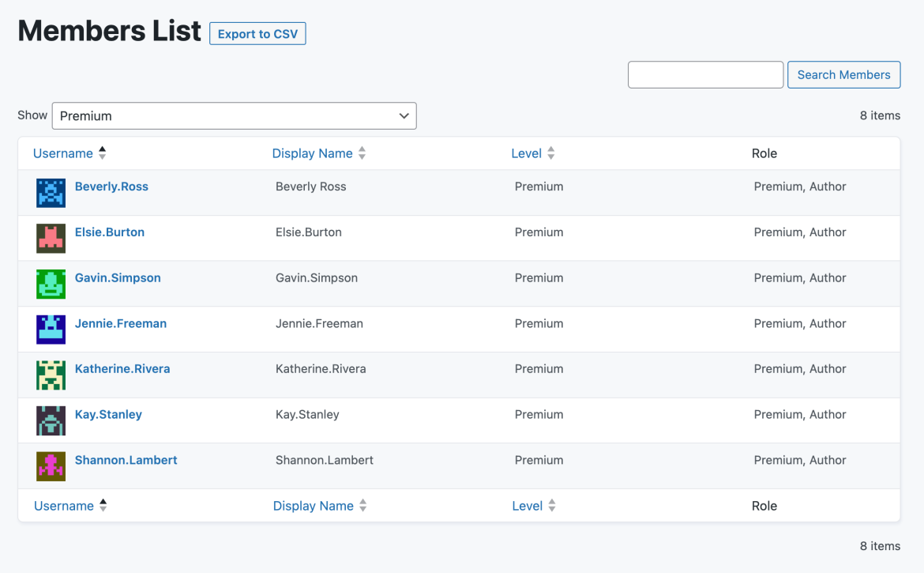This screenshot has height=573, width=924.
Task: Click the Username header sort arrows icon
Action: 102,153
